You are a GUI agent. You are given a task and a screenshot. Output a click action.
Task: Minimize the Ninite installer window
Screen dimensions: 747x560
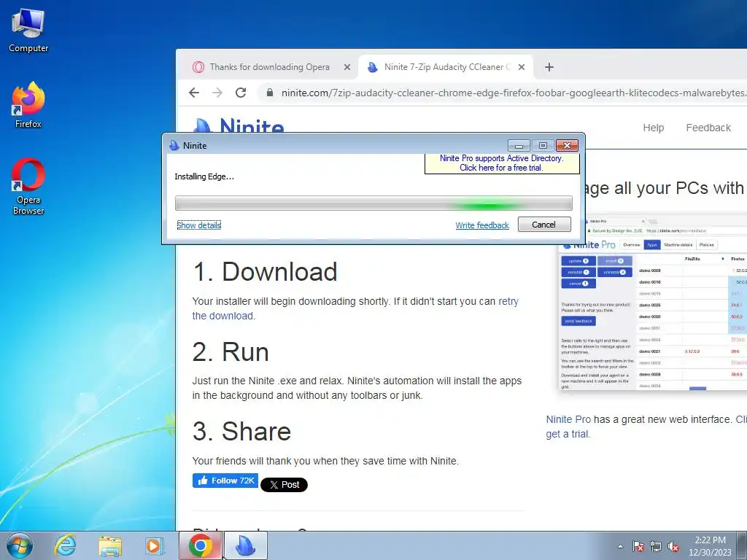point(519,145)
